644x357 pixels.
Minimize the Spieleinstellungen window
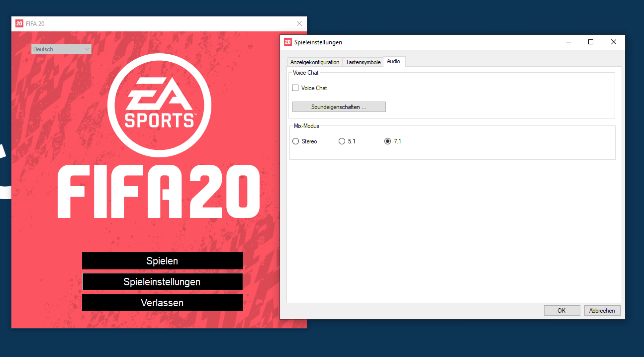(x=568, y=42)
